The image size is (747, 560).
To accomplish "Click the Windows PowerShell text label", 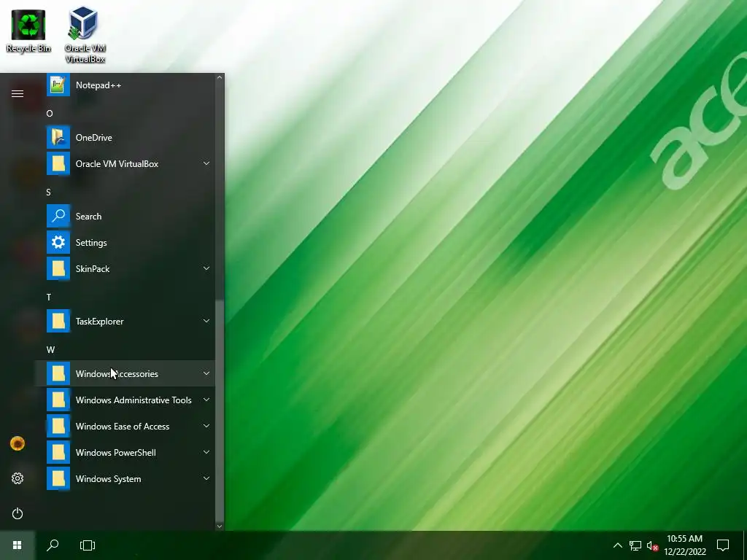I will pos(116,453).
